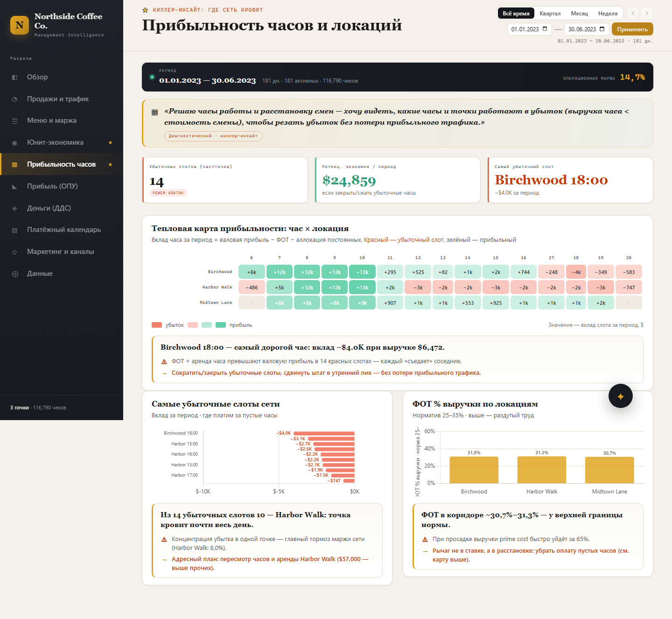Image resolution: width=672 pixels, height=619 pixels.
Task: Open the Платёжный календарь section
Action: click(62, 230)
